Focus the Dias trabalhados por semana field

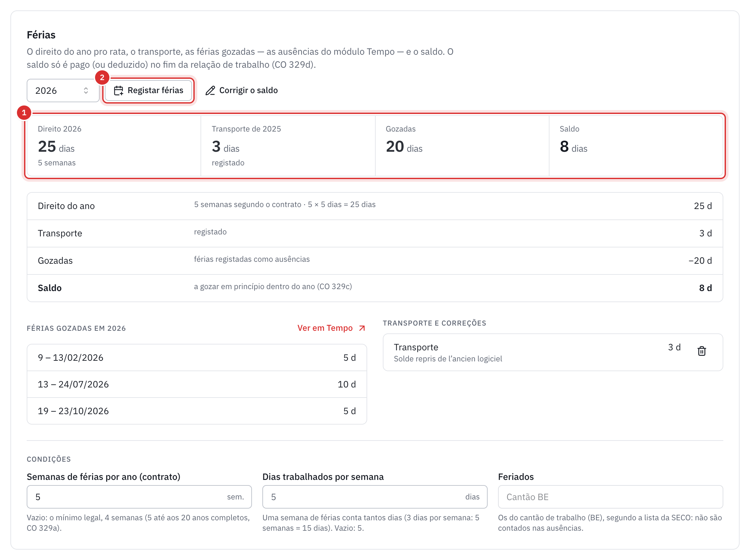tap(375, 497)
